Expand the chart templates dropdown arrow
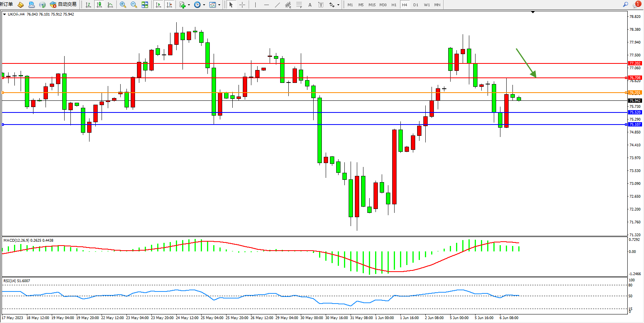The image size is (644, 323). [x=219, y=5]
